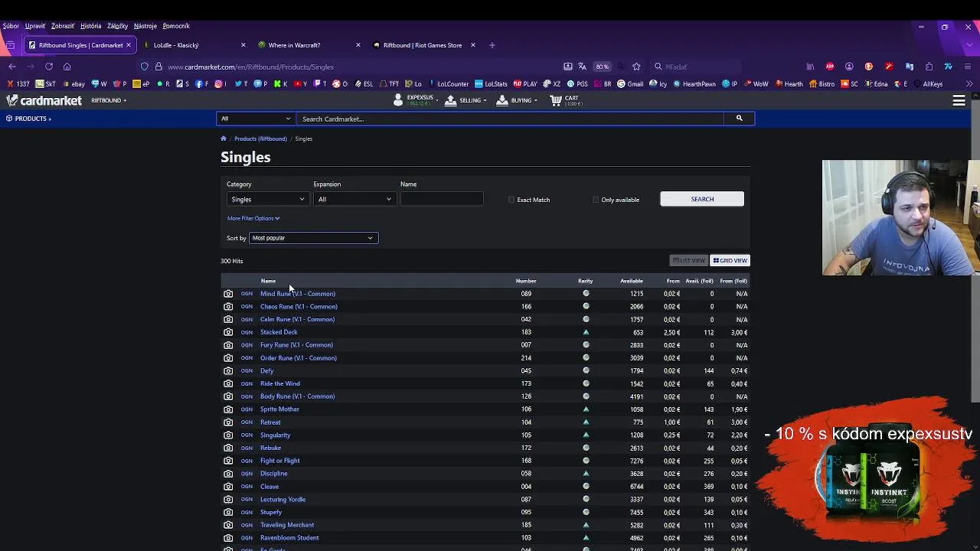This screenshot has width=980, height=551.
Task: Click the search magnifier button
Action: click(x=739, y=119)
